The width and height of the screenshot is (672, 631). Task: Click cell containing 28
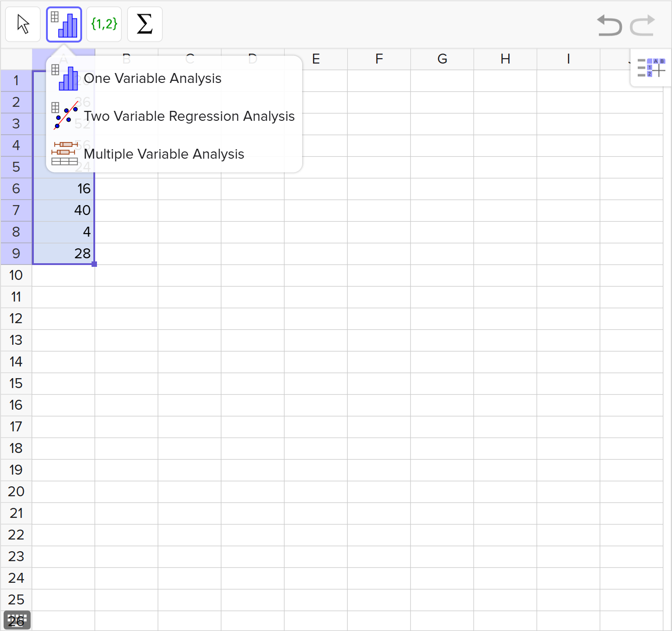(64, 254)
